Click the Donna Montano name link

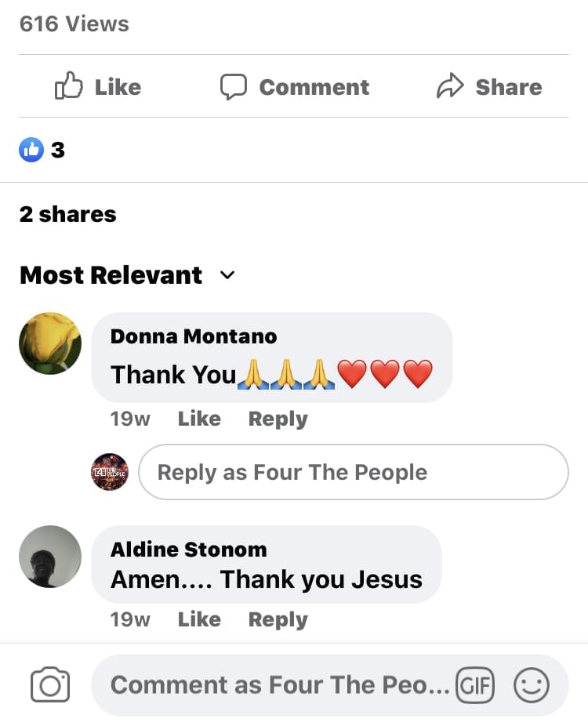(194, 336)
